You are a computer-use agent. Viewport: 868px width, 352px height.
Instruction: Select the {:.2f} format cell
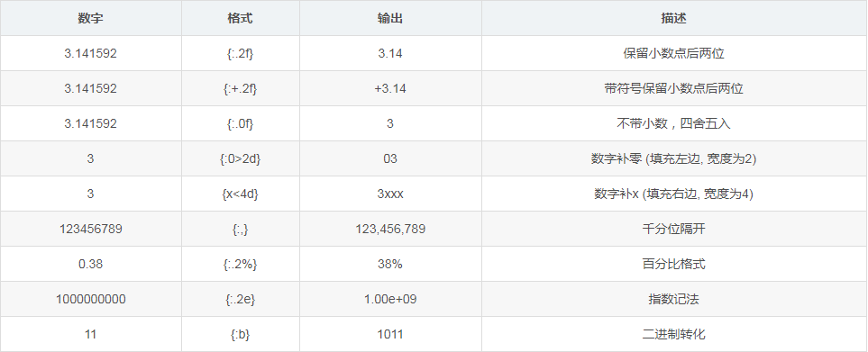click(x=241, y=54)
